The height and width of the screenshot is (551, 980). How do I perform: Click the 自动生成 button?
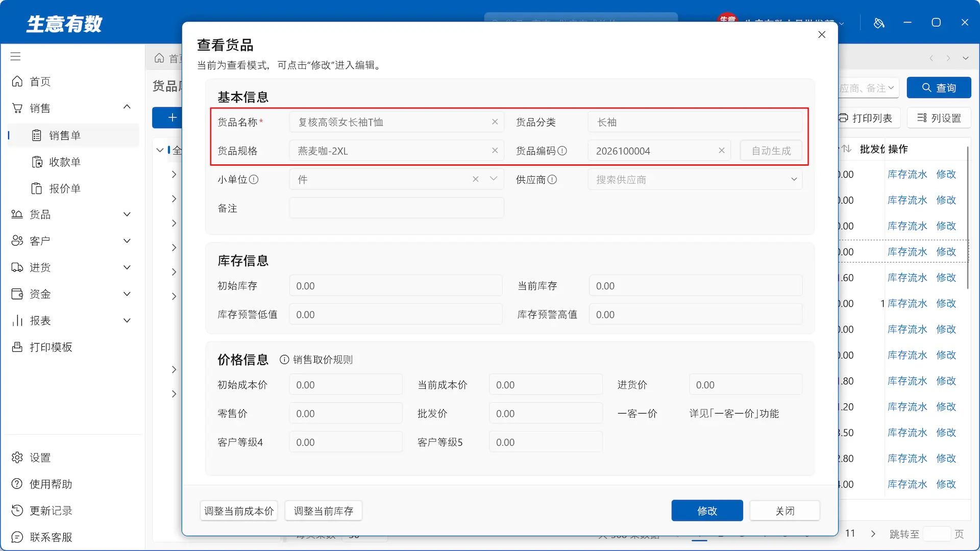coord(771,151)
